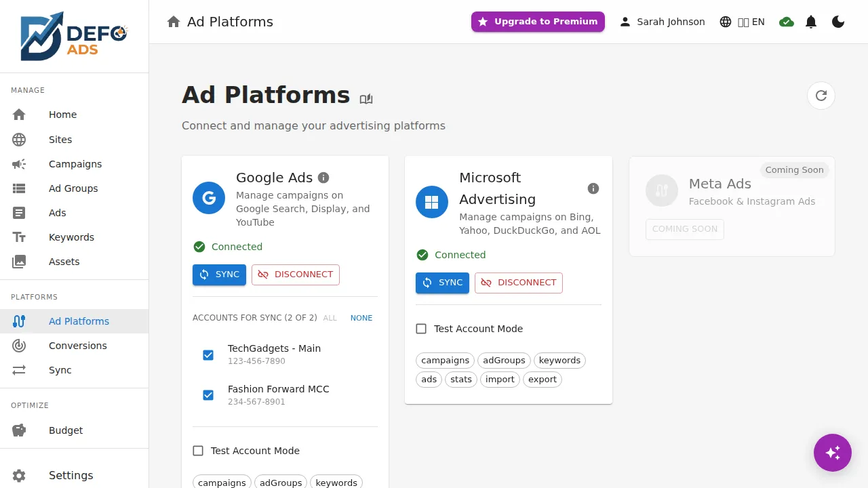This screenshot has height=488, width=868.
Task: Open Settings in the sidebar
Action: point(74,476)
